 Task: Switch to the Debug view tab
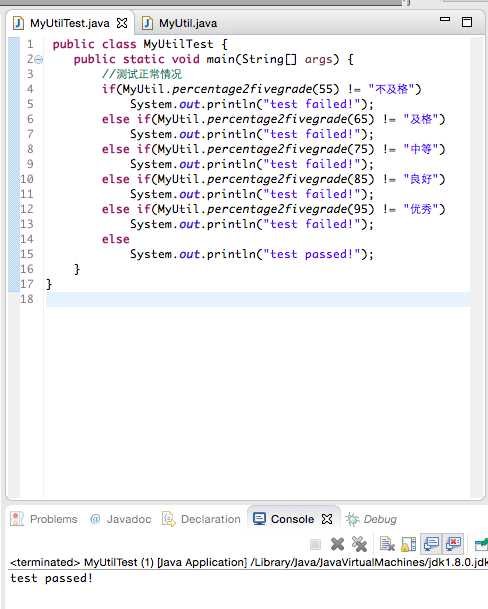[x=371, y=519]
